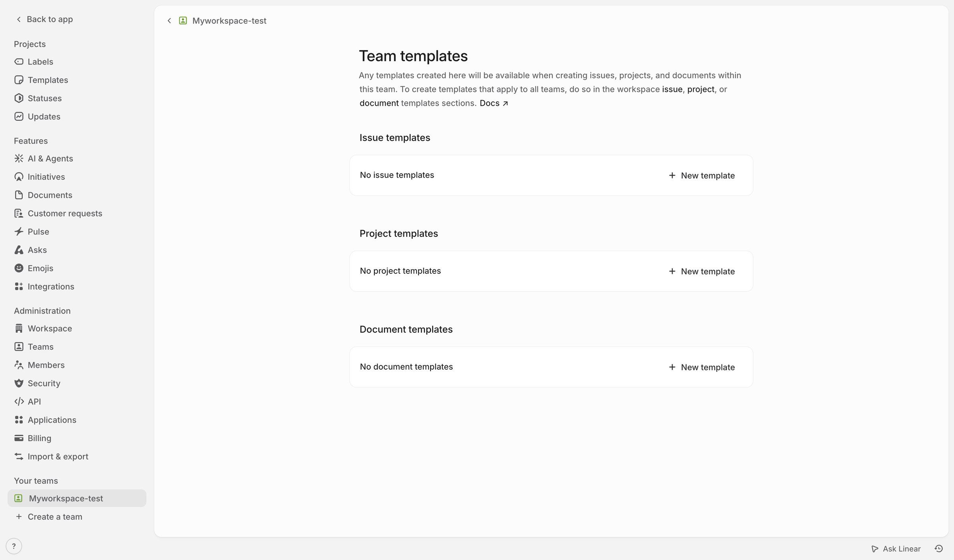Click the Workspace building icon
The height and width of the screenshot is (560, 954).
19,328
